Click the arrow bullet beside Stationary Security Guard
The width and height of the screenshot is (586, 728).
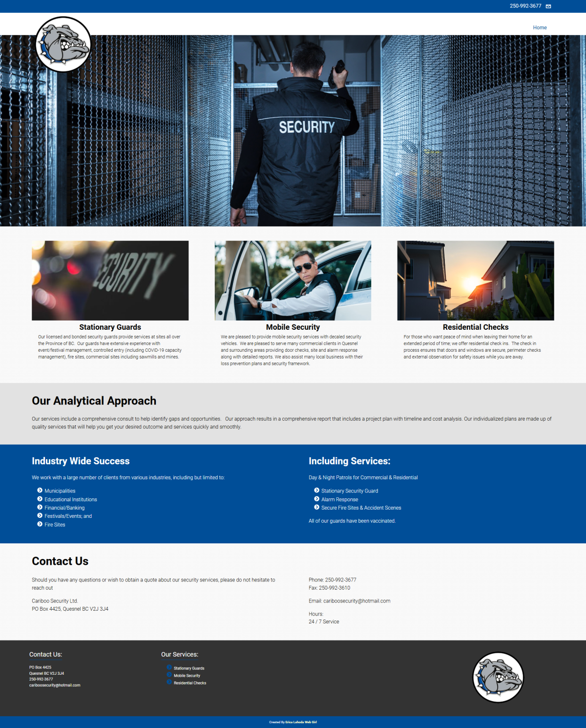316,491
